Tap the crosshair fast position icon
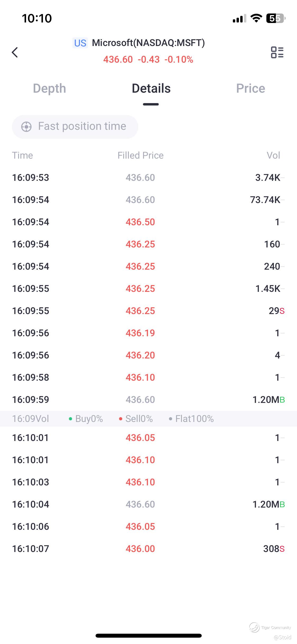The image size is (297, 644). (x=26, y=127)
